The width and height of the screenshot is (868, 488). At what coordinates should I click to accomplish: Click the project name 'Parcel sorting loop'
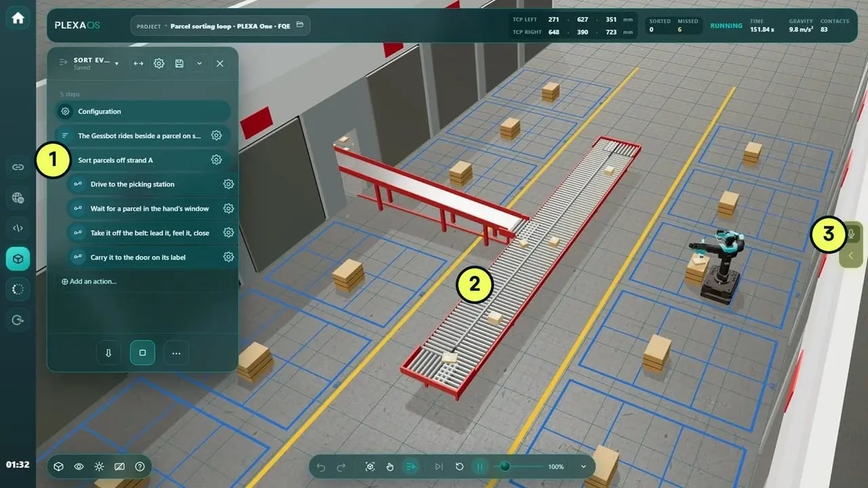pyautogui.click(x=230, y=26)
